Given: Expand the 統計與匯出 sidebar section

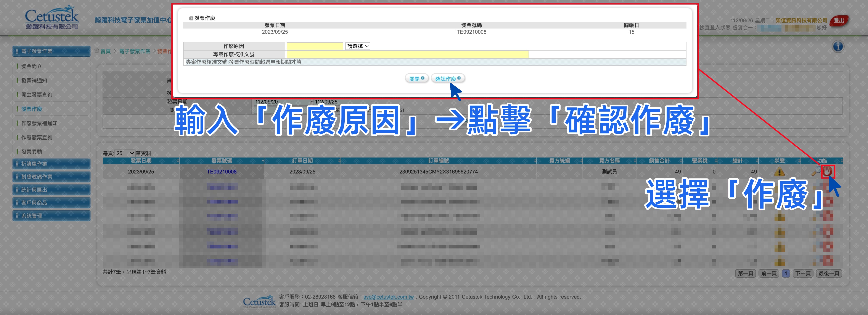Looking at the screenshot, I should (51, 190).
